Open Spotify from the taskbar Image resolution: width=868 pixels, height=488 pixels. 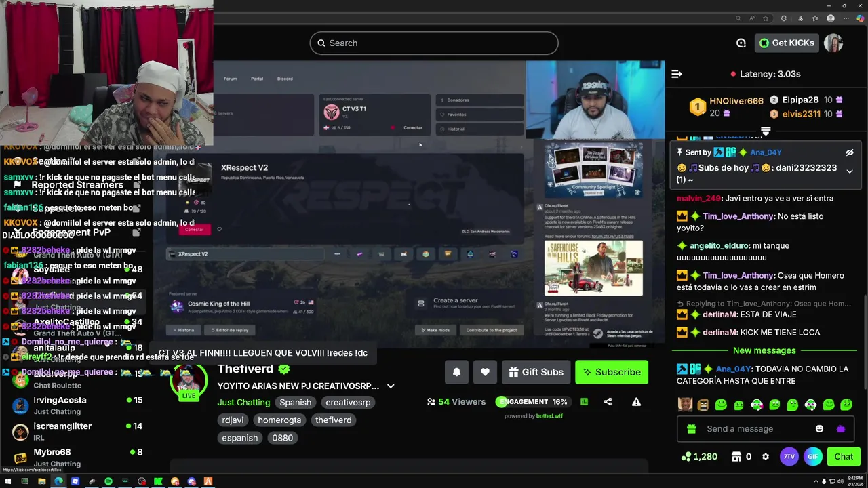click(x=108, y=481)
